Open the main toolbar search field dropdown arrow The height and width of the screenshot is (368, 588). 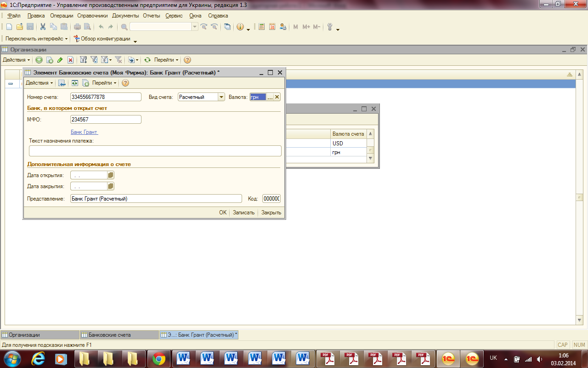coord(195,27)
